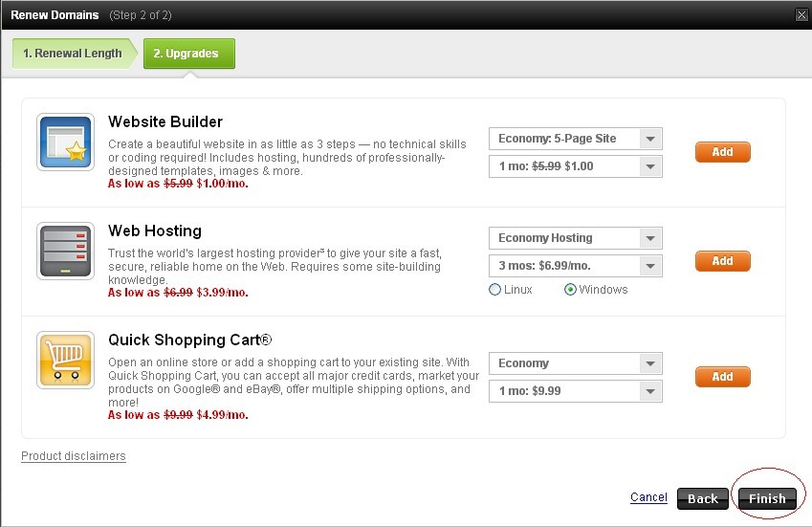Open the 1 mo: $1.00 term dropdown
The height and width of the screenshot is (527, 812).
coord(576,166)
